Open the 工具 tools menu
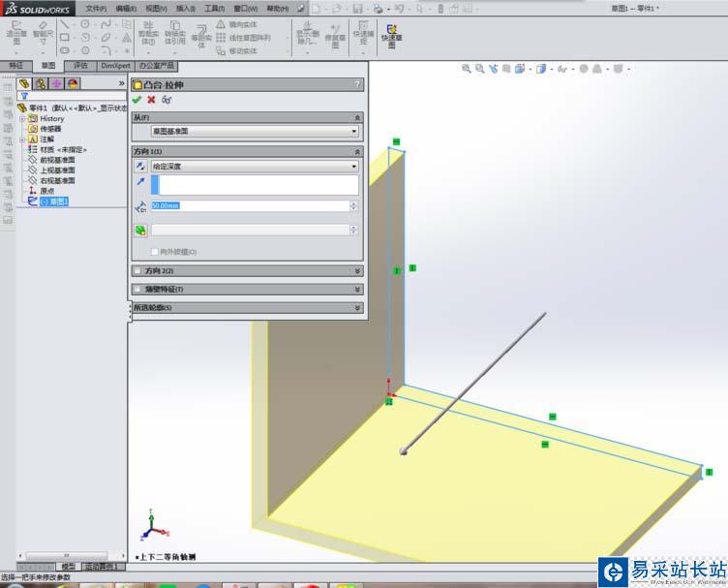Screen dimensions: 728x588 [x=215, y=9]
